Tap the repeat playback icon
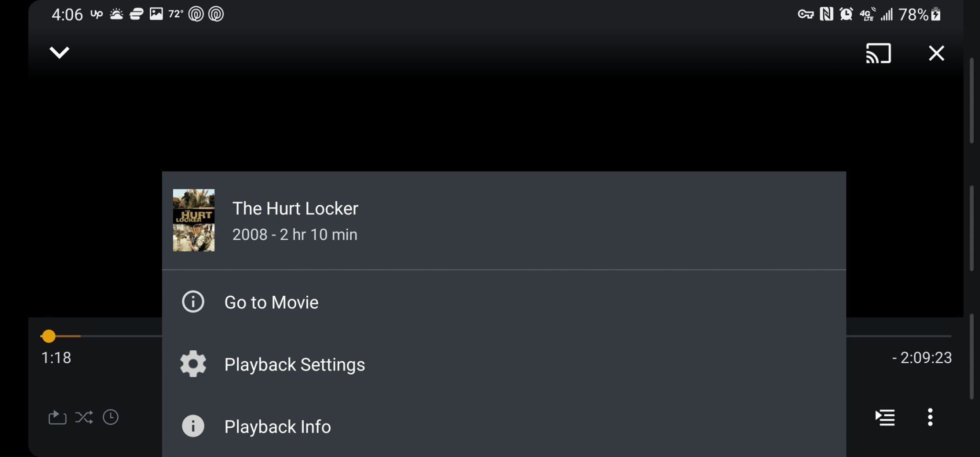Image resolution: width=980 pixels, height=457 pixels. (57, 417)
